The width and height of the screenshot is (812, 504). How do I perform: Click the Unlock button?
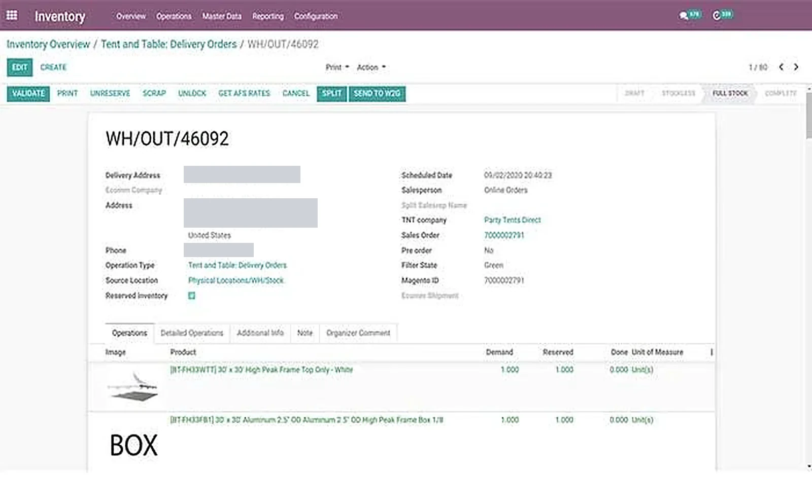point(192,93)
